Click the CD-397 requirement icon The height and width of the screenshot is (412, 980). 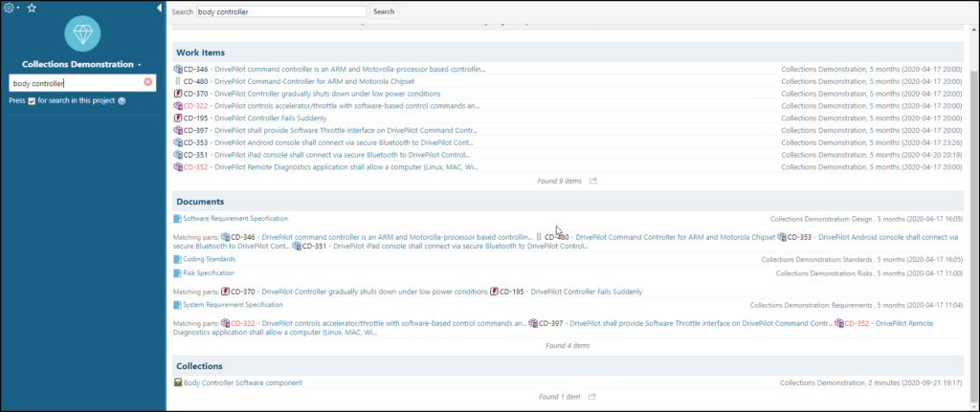pyautogui.click(x=178, y=130)
